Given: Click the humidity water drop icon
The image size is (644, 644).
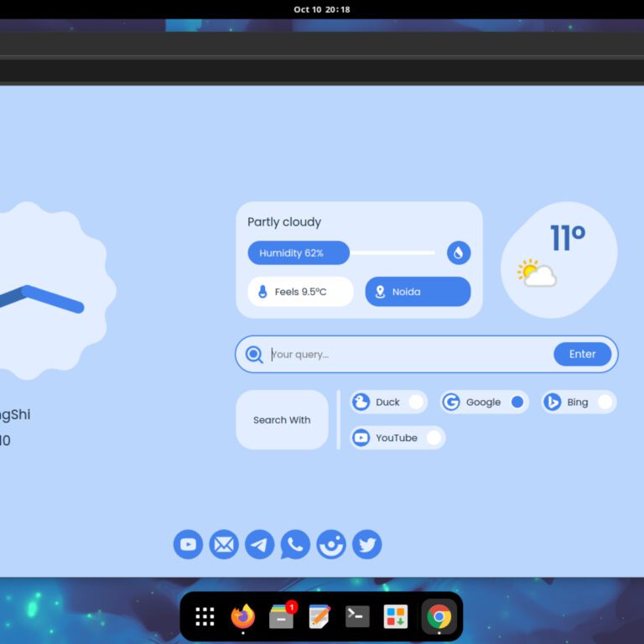Looking at the screenshot, I should 459,252.
